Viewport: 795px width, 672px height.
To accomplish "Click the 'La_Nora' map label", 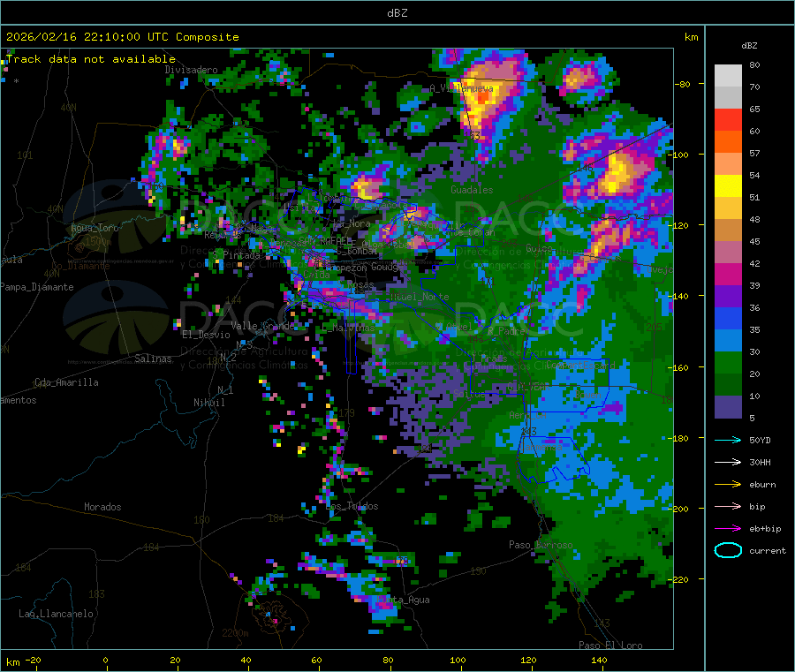I will coord(352,223).
